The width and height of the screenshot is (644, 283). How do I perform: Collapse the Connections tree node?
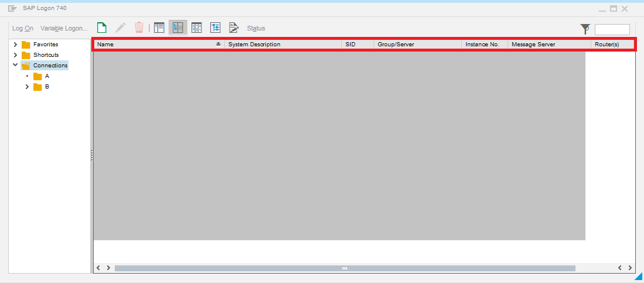point(16,65)
